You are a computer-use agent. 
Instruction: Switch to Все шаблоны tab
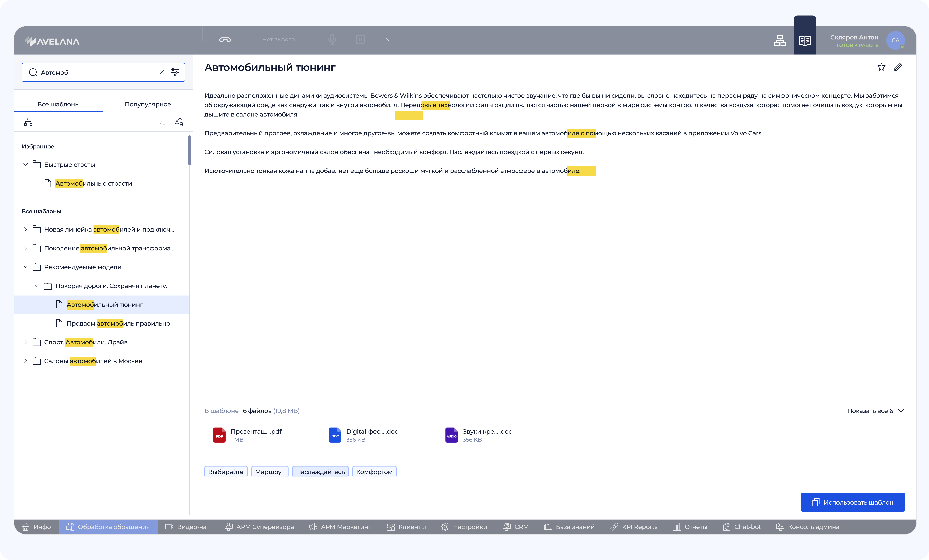coord(58,104)
